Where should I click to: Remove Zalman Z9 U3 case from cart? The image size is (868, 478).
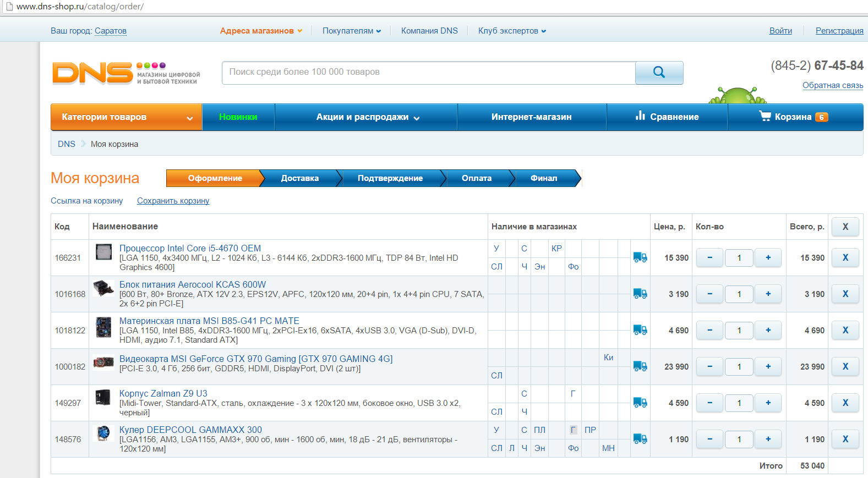[x=845, y=403]
